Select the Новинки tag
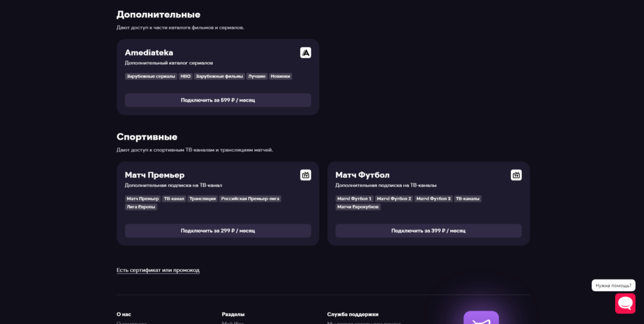The image size is (644, 324). 280,76
